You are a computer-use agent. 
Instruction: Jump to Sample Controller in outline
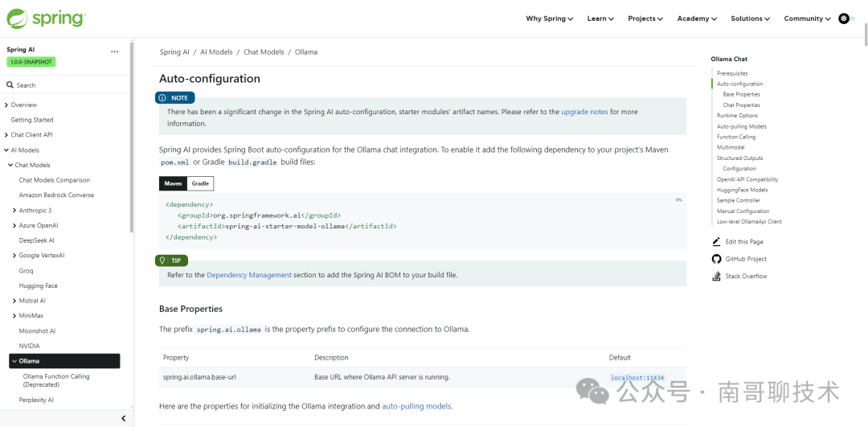[739, 200]
